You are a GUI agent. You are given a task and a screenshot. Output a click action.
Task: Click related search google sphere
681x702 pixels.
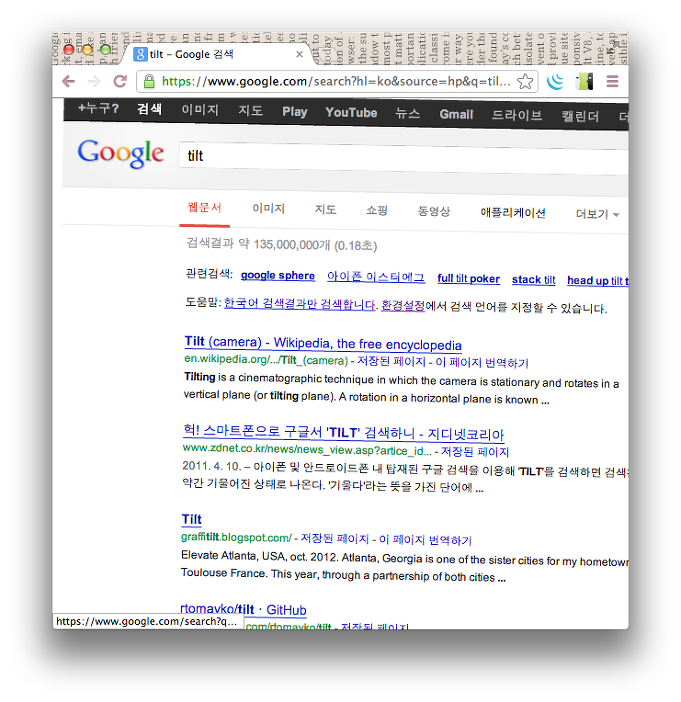[278, 275]
